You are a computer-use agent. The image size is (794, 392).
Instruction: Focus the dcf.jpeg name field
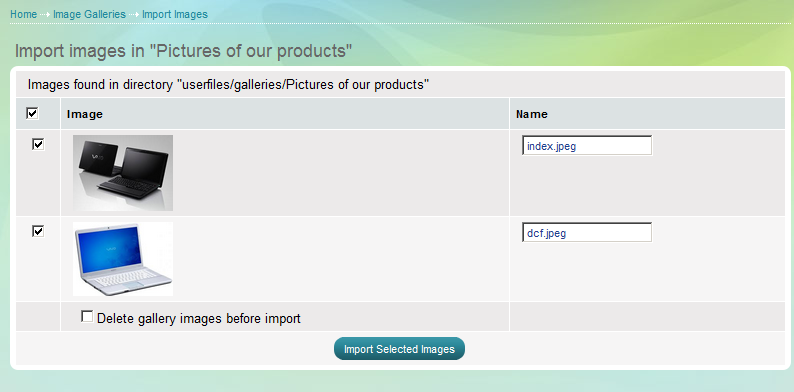pos(587,232)
